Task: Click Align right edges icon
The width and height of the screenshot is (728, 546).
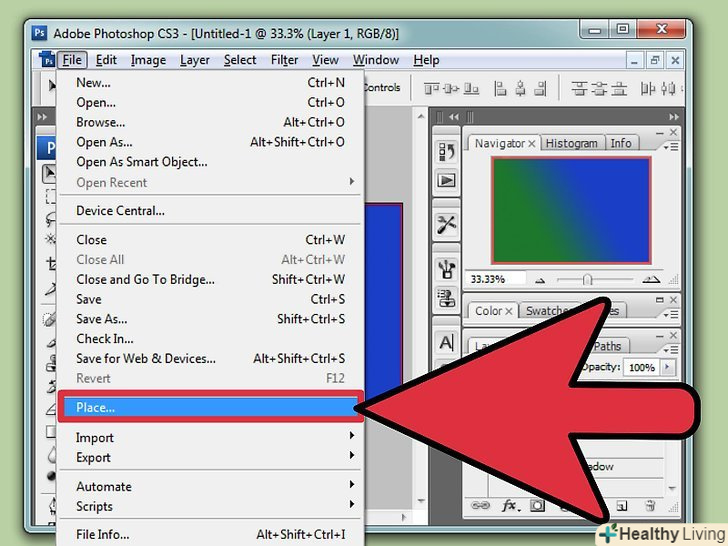Action: [540, 88]
